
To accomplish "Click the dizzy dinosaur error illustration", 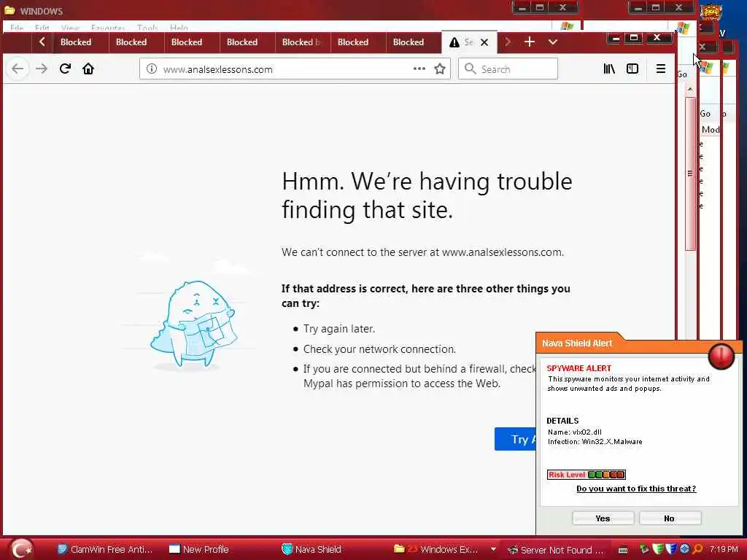I will tap(194, 324).
